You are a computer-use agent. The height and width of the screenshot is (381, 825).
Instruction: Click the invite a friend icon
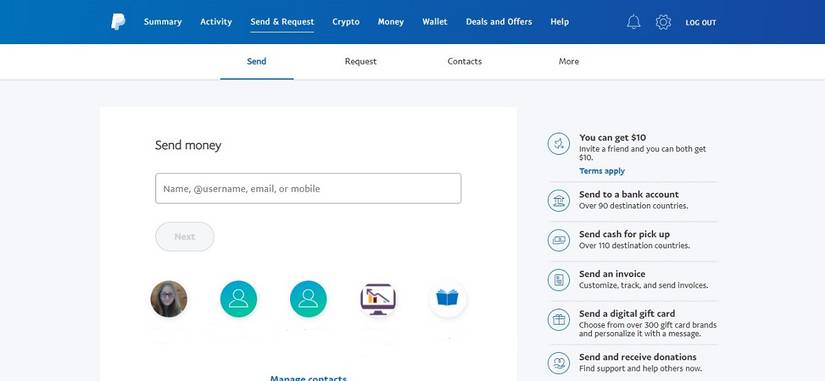559,144
